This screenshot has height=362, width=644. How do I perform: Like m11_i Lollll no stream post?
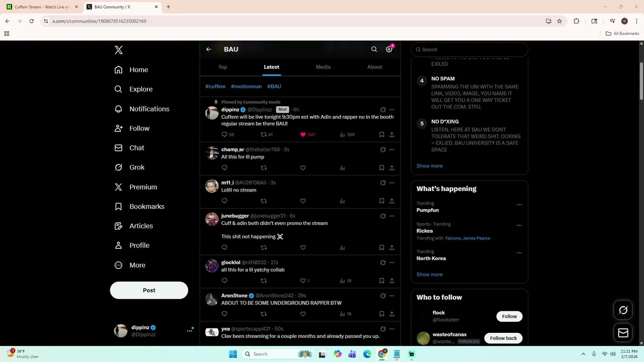[303, 201]
